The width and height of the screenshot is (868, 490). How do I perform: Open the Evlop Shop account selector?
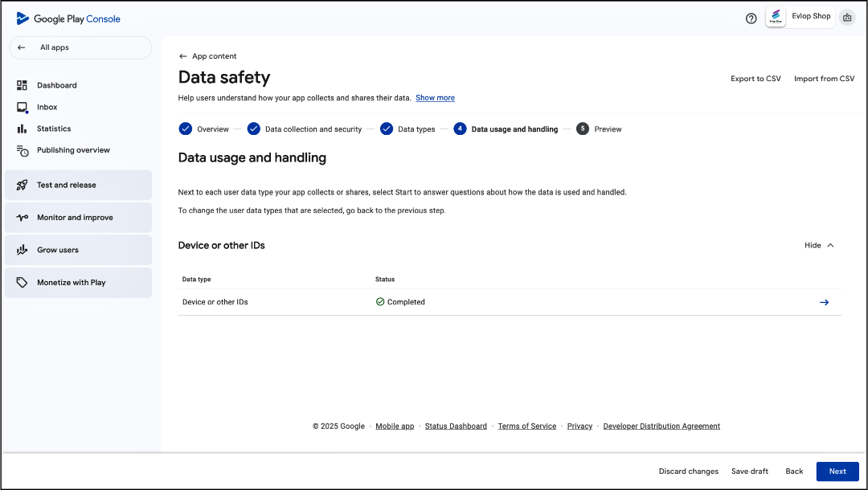(800, 17)
